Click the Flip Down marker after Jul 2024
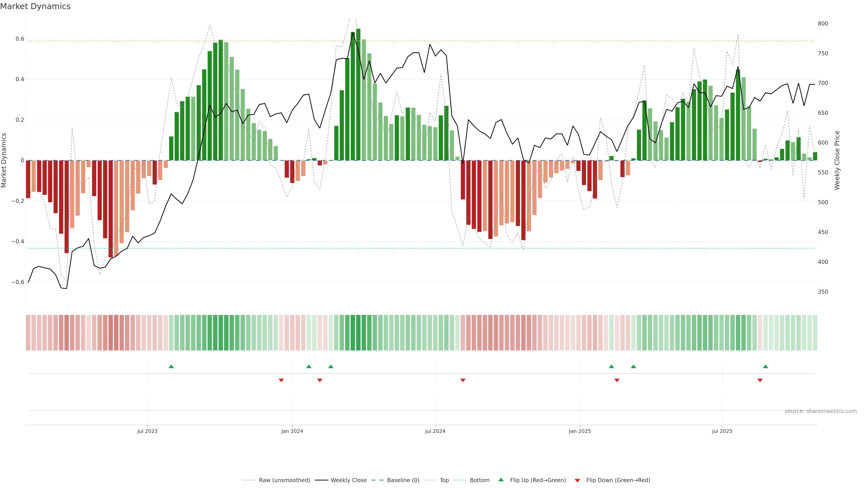 click(463, 380)
